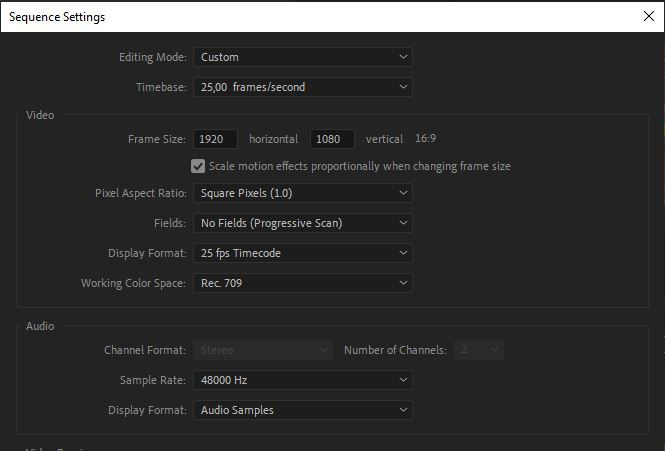
Task: Click the Editing Mode label
Action: [153, 57]
